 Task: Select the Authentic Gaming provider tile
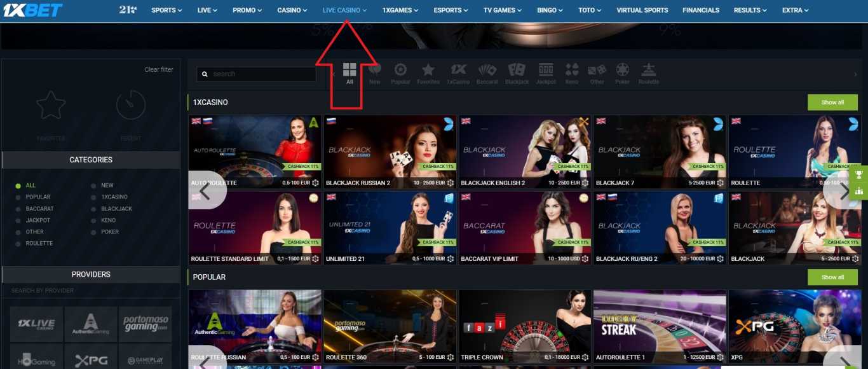pos(91,324)
